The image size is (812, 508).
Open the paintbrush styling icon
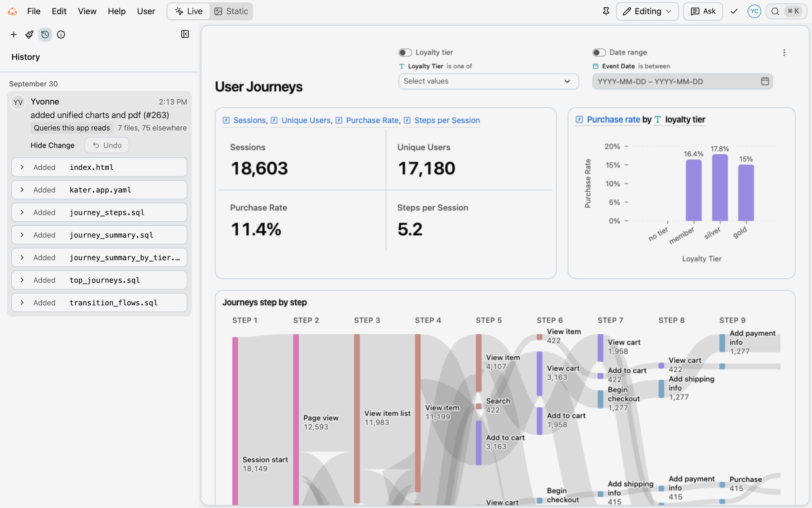(29, 34)
